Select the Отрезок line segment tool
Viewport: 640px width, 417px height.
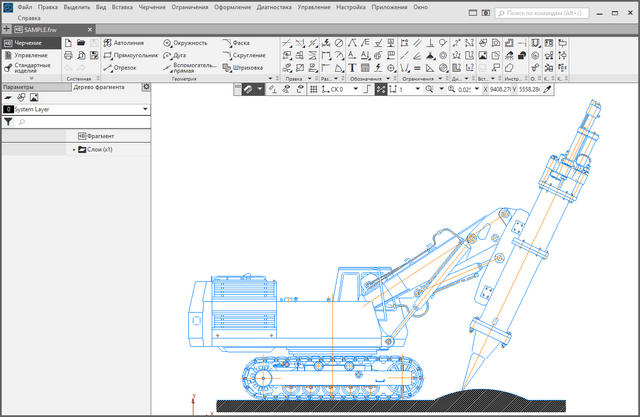(125, 68)
